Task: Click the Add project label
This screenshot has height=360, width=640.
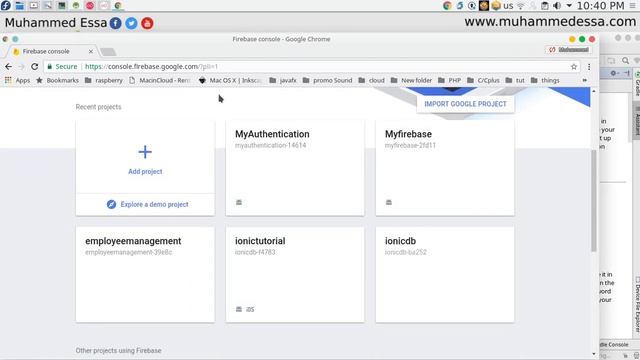Action: tap(145, 172)
